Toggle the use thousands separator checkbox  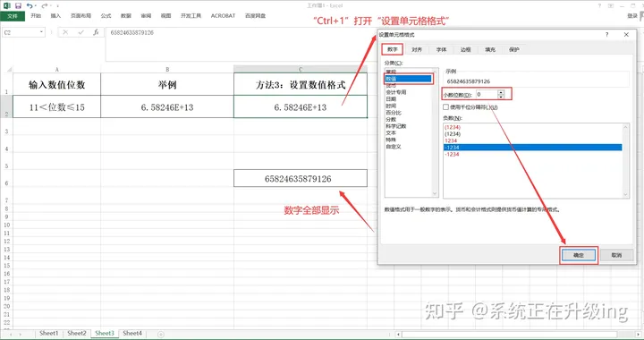(446, 107)
